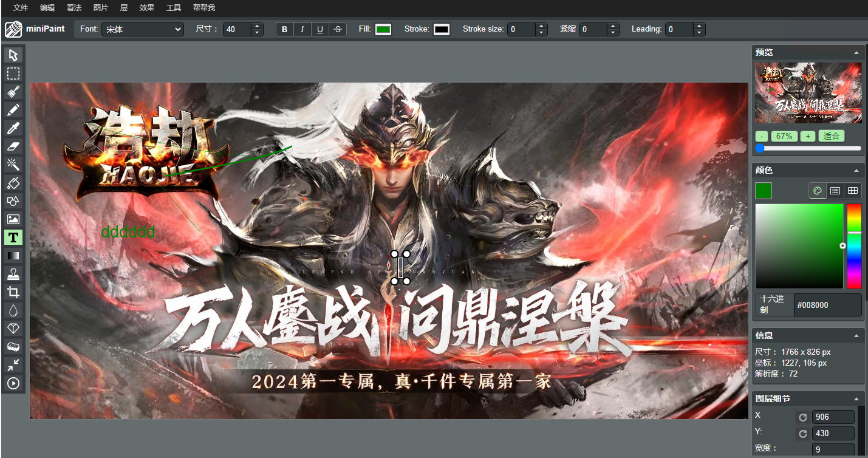868x458 pixels.
Task: Select the arrow selection tool
Action: (13, 55)
